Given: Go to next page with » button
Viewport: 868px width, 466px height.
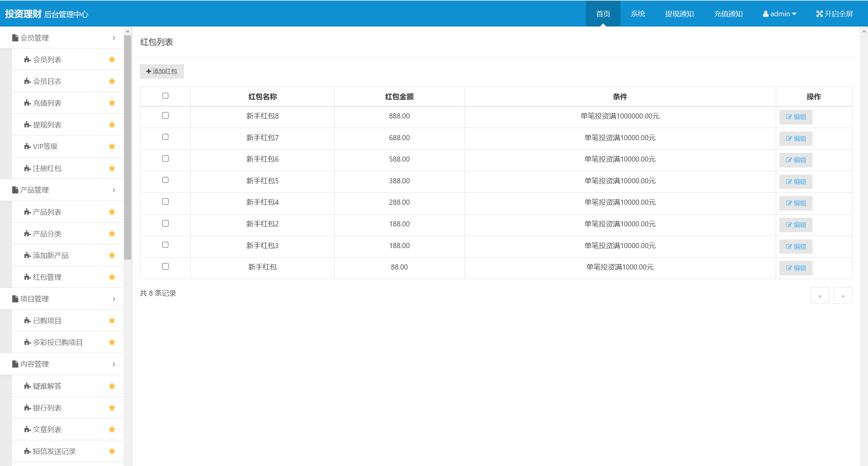Looking at the screenshot, I should coord(843,296).
